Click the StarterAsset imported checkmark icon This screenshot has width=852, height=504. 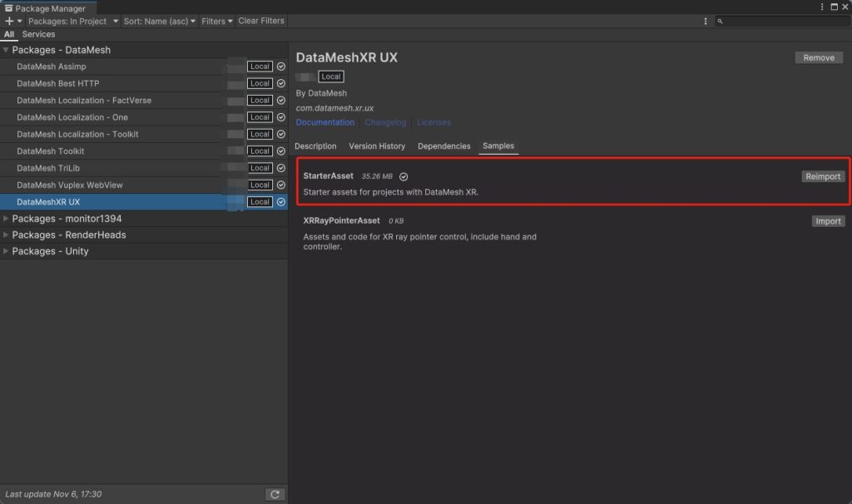click(404, 177)
